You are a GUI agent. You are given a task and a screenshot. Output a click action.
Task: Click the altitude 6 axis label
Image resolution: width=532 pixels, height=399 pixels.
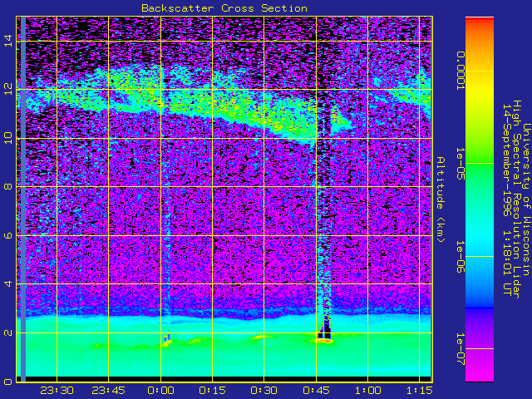(8, 235)
